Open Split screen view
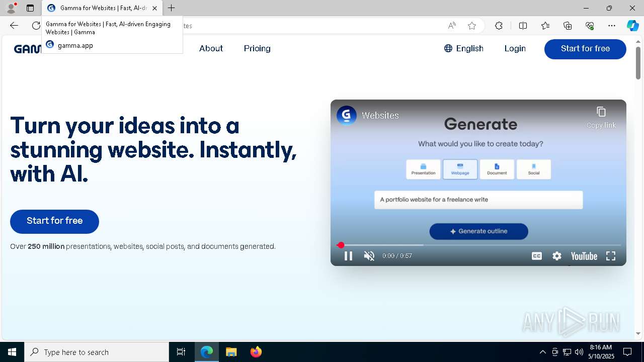Screen dimensions: 644x362 523,26
